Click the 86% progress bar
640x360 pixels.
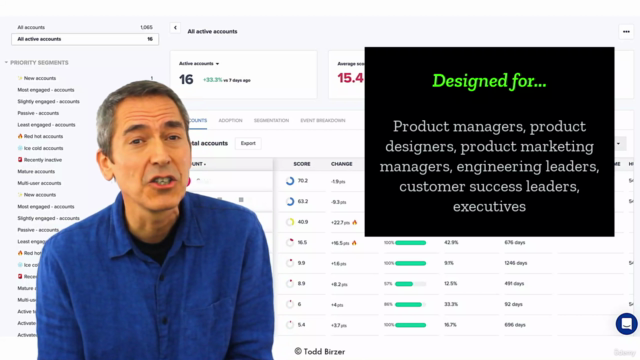click(410, 304)
